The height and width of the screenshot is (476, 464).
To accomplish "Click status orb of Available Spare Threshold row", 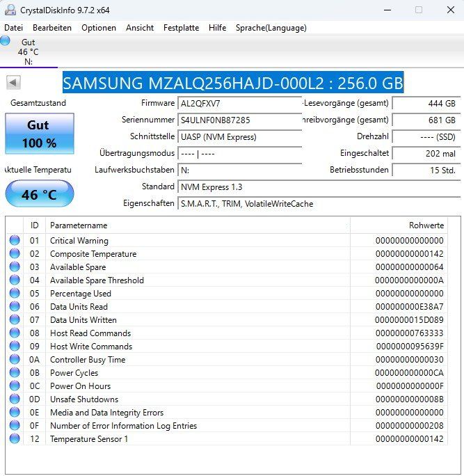I will [15, 280].
